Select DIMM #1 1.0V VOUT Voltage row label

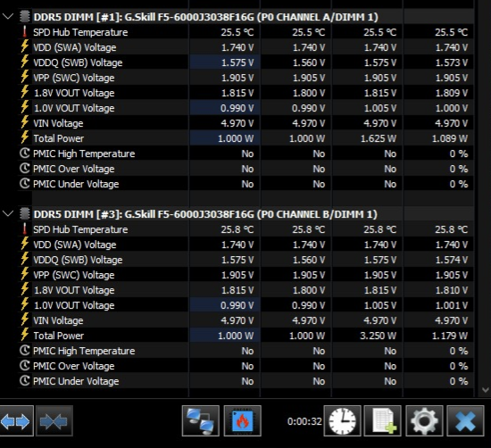74,108
